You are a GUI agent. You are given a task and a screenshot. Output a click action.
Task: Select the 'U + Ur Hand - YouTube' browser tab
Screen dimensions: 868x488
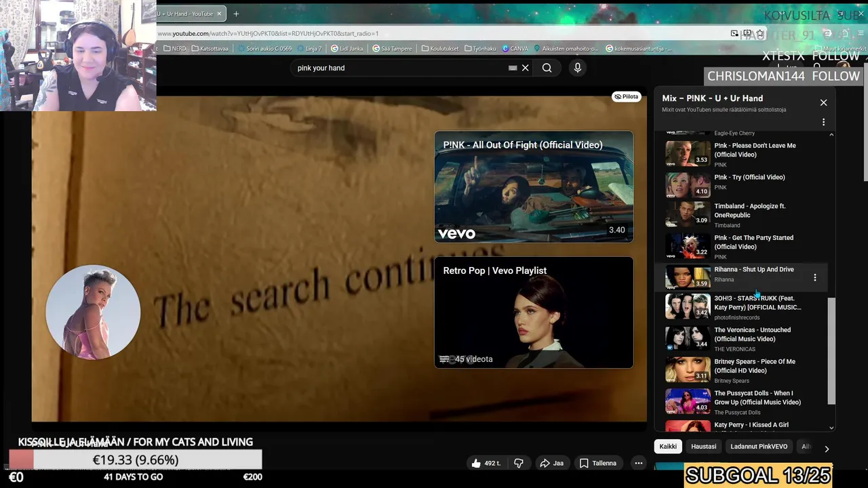click(186, 14)
